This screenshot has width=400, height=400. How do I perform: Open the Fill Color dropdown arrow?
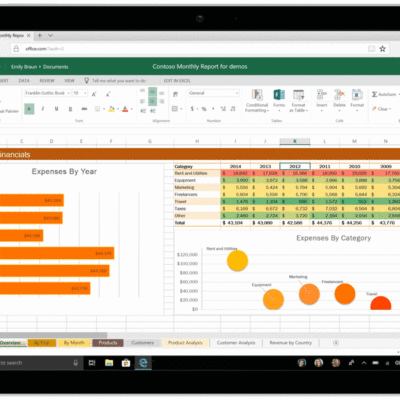click(118, 109)
